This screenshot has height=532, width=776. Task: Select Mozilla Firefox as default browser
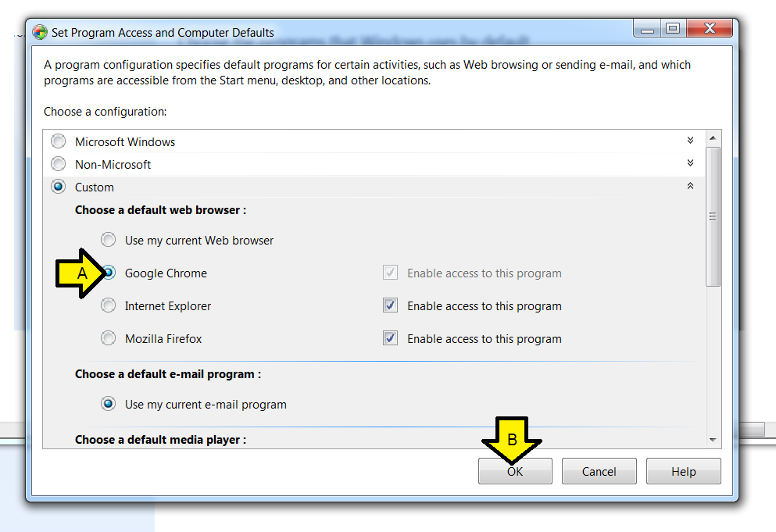pyautogui.click(x=109, y=338)
